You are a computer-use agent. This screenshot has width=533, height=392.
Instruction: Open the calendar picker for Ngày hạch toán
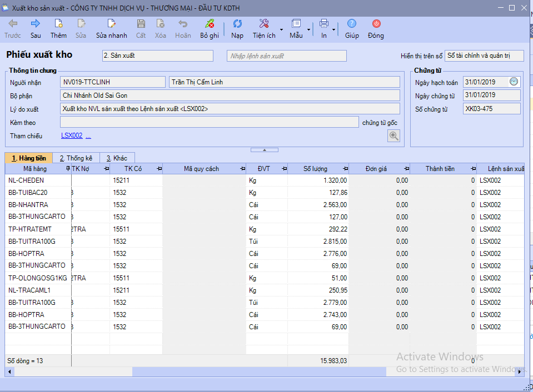514,82
